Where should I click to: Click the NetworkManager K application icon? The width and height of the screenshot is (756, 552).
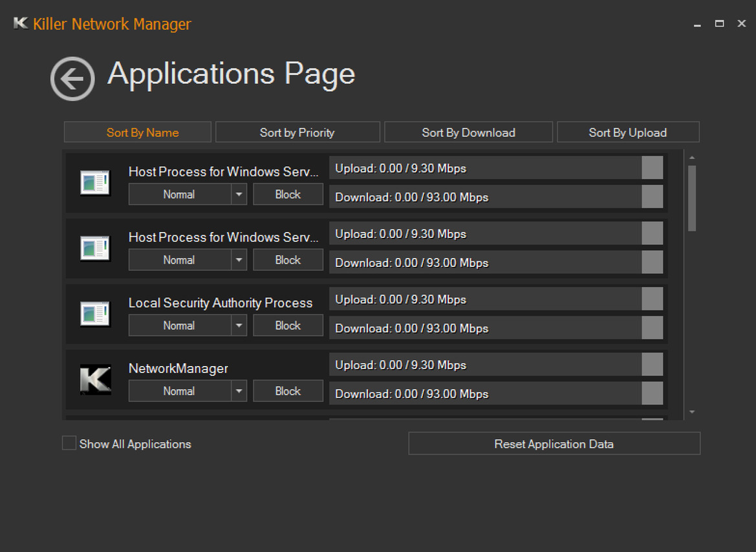(96, 379)
